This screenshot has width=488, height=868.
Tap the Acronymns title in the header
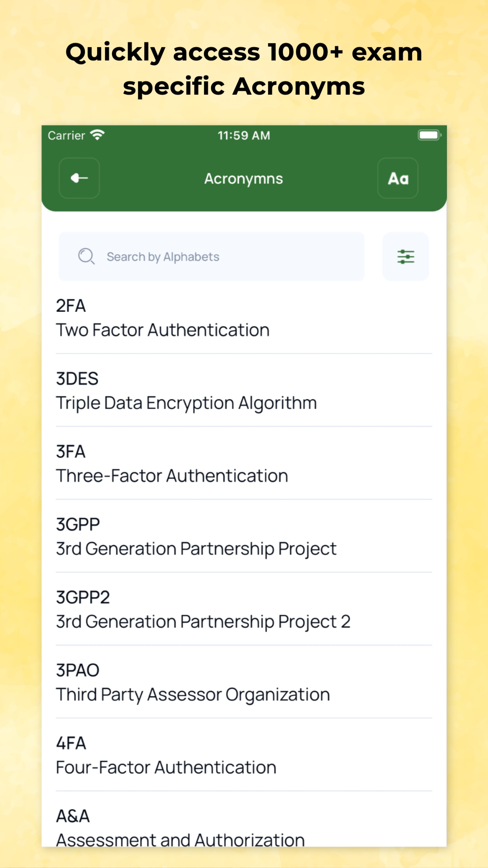tap(244, 178)
